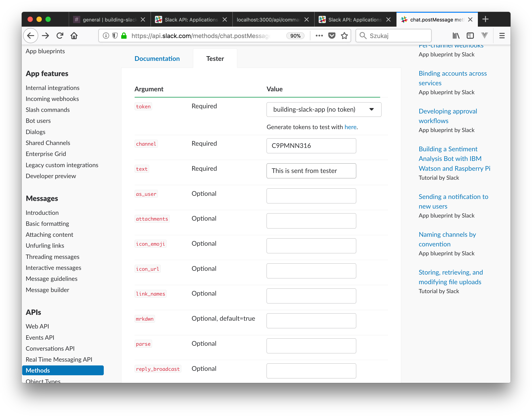Screen dimensions: 532x416
Task: Click the HTTPS padlock security icon
Action: [x=124, y=36]
